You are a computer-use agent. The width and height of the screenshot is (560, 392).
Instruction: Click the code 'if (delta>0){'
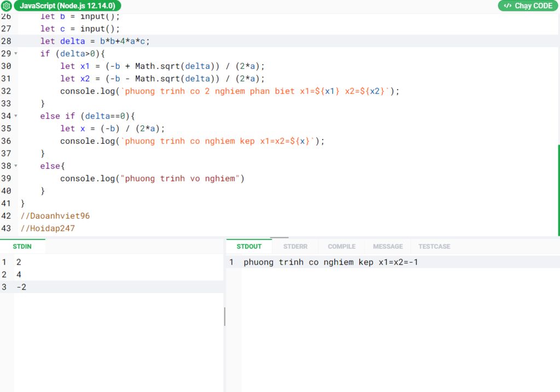coord(73,54)
